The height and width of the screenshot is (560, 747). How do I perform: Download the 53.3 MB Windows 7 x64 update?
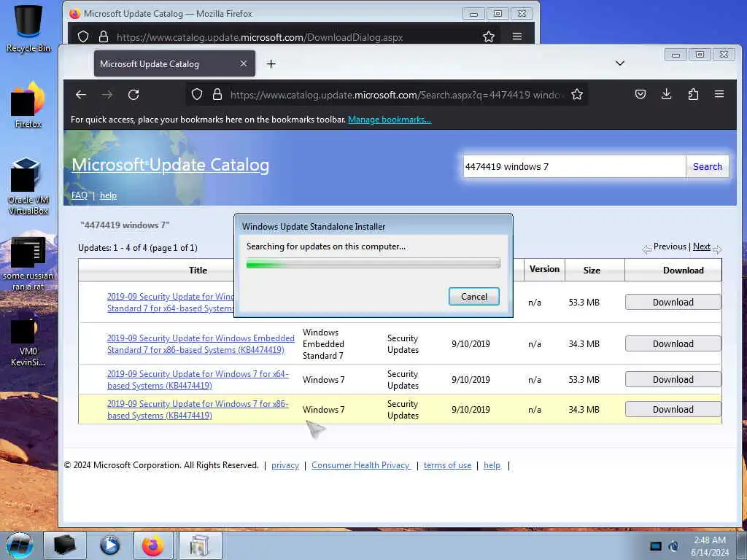[x=673, y=379]
